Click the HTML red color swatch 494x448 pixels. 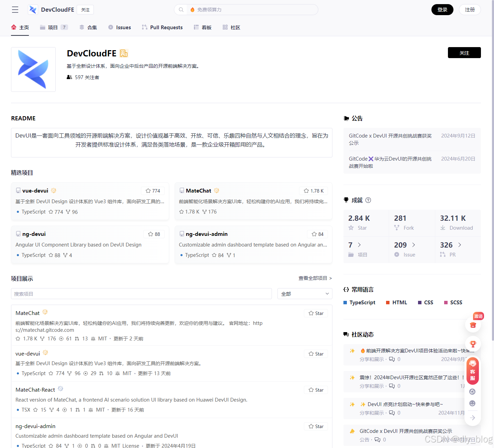pos(388,303)
